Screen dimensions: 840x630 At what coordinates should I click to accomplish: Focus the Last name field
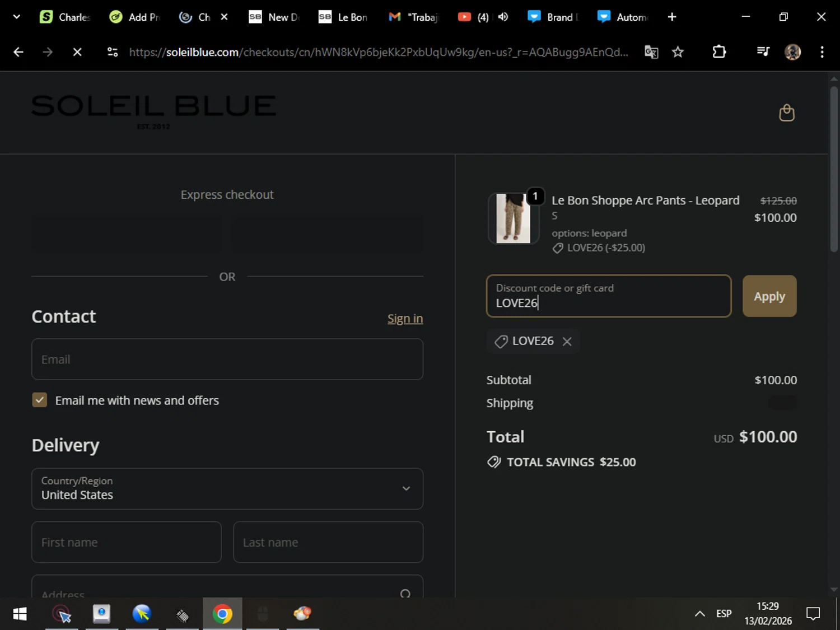(328, 542)
